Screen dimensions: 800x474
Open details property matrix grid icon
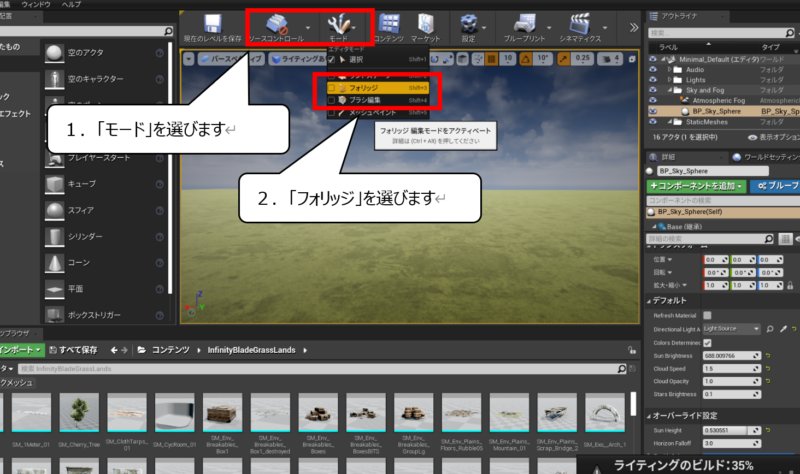[785, 239]
